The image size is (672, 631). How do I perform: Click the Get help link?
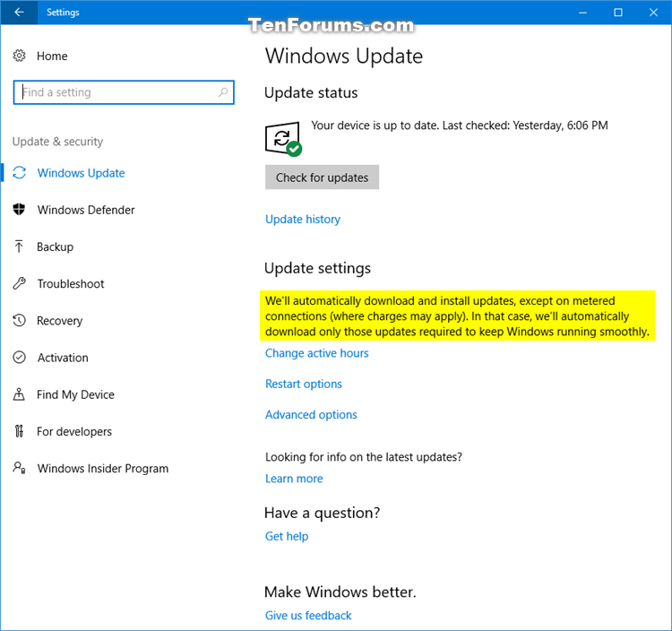(287, 536)
